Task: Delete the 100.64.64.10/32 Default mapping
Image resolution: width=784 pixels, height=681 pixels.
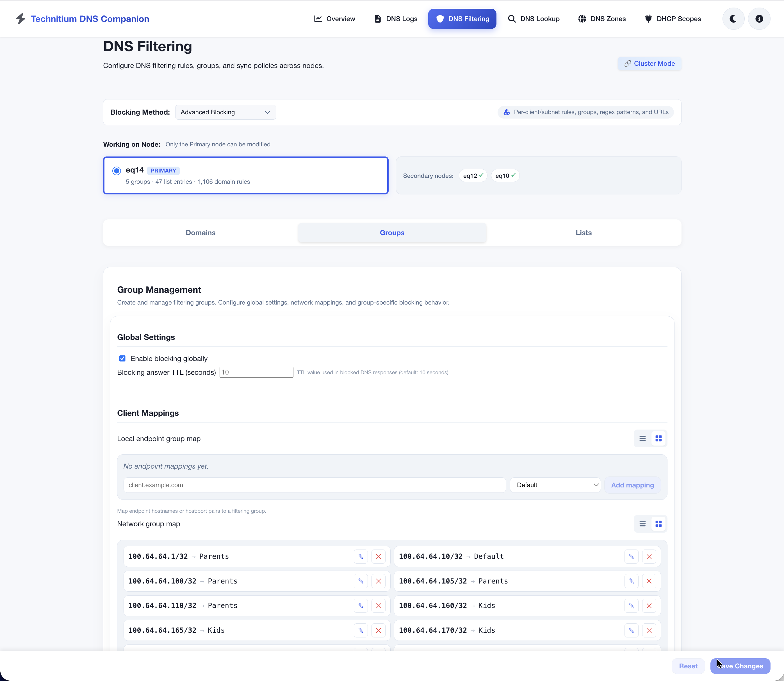Action: [x=649, y=556]
